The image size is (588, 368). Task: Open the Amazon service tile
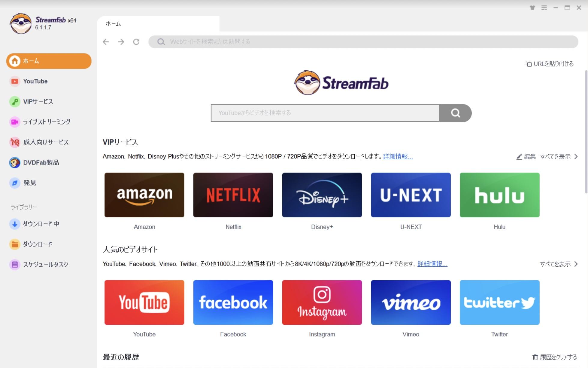(144, 195)
